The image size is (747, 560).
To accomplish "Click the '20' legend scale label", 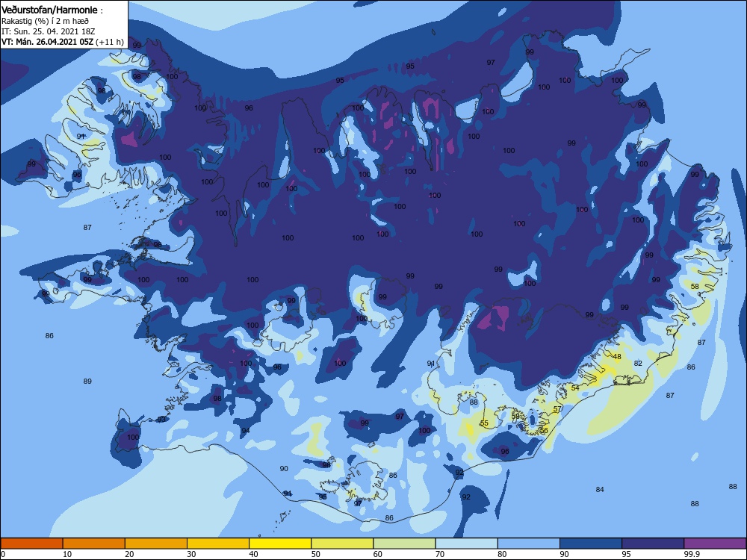I will pyautogui.click(x=129, y=554).
